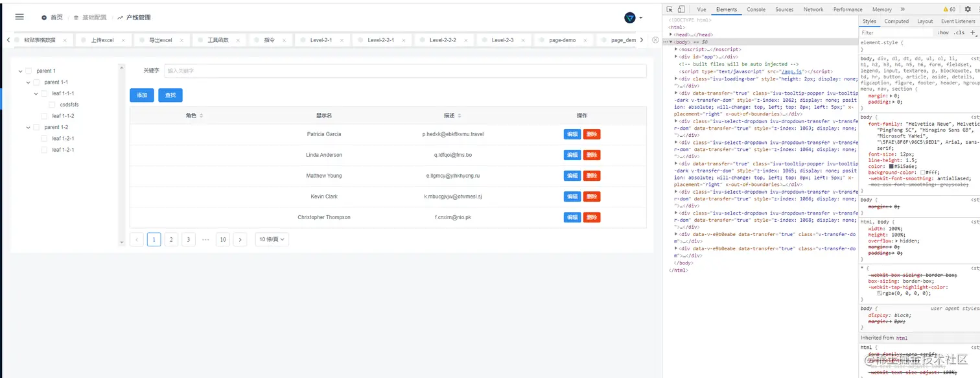
Task: Click the rgba(0, 0, 0, 0) color swatch
Action: pyautogui.click(x=880, y=293)
